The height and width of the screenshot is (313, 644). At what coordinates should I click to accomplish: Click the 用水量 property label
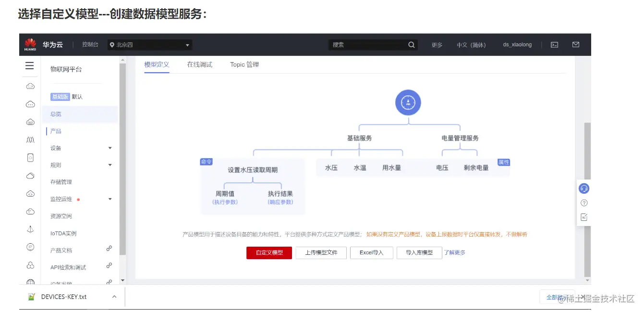tap(392, 168)
